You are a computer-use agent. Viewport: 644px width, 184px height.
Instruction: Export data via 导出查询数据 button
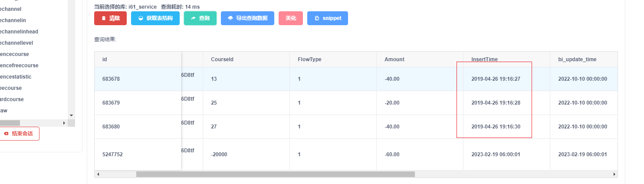247,18
